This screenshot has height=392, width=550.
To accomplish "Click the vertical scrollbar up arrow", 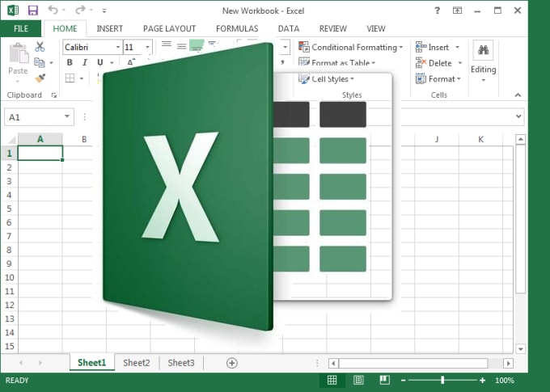I will [x=521, y=140].
